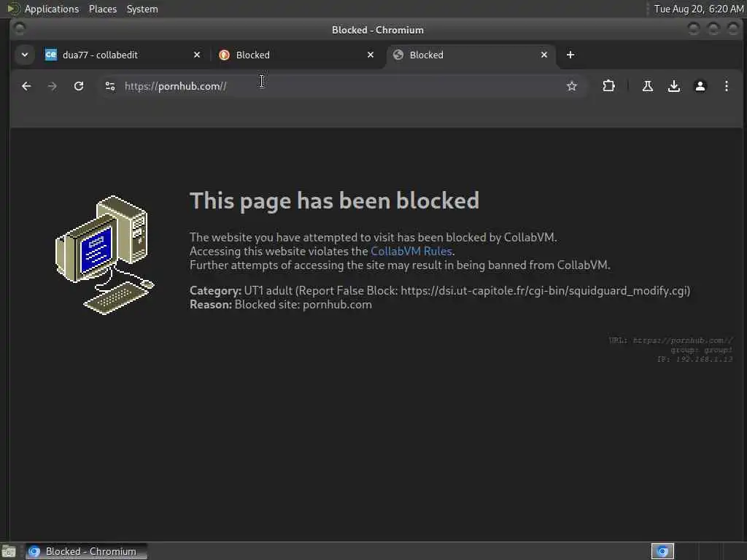
Task: Click the window menu button in title bar
Action: 20,29
